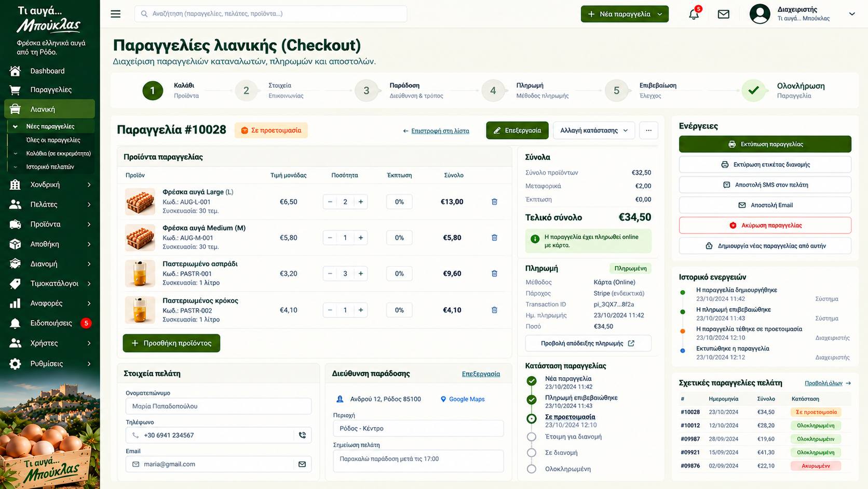Open the messages envelope icon
The height and width of the screenshot is (489, 868).
[723, 14]
